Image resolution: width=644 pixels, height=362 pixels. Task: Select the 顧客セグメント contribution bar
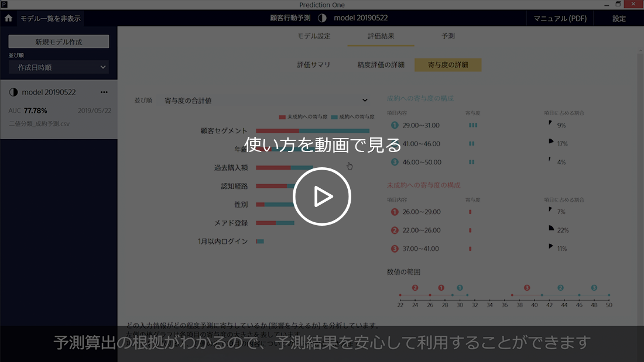pos(313,131)
